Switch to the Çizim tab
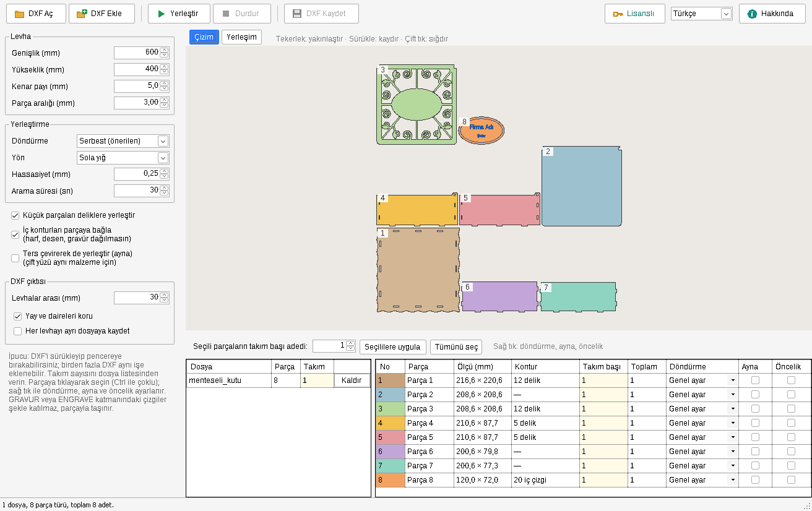This screenshot has width=812, height=511. (x=204, y=37)
